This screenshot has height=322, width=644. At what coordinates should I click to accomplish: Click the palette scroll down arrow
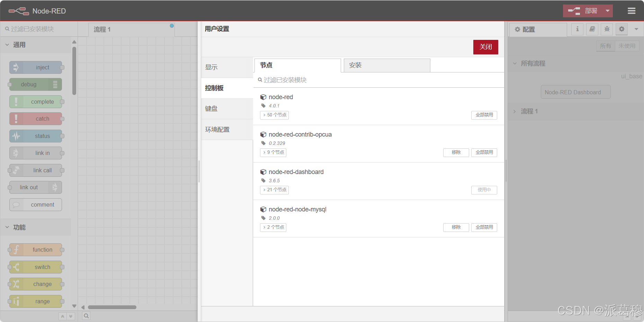(74, 306)
